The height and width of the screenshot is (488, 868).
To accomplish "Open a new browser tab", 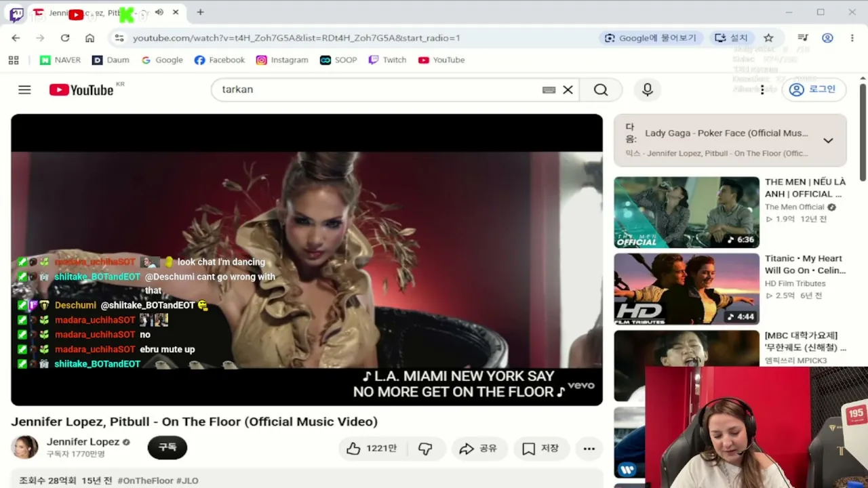I will click(200, 12).
